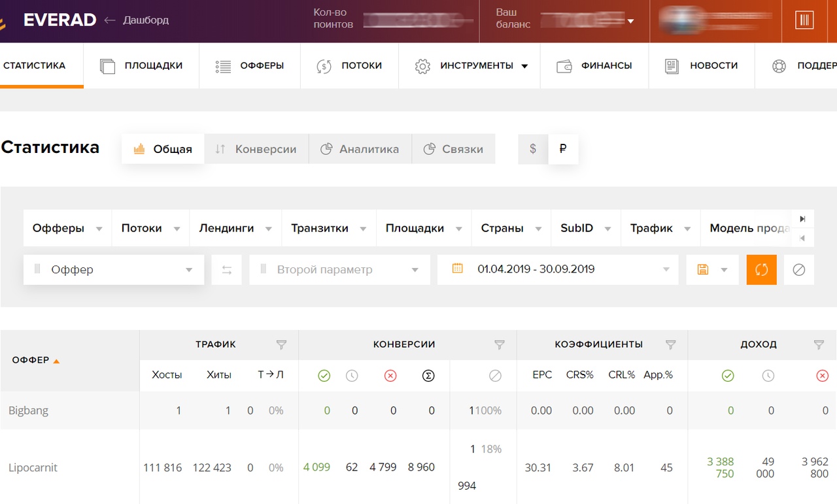Open the date range 01.04.2019 - 30.09.2019 picker

click(x=558, y=269)
